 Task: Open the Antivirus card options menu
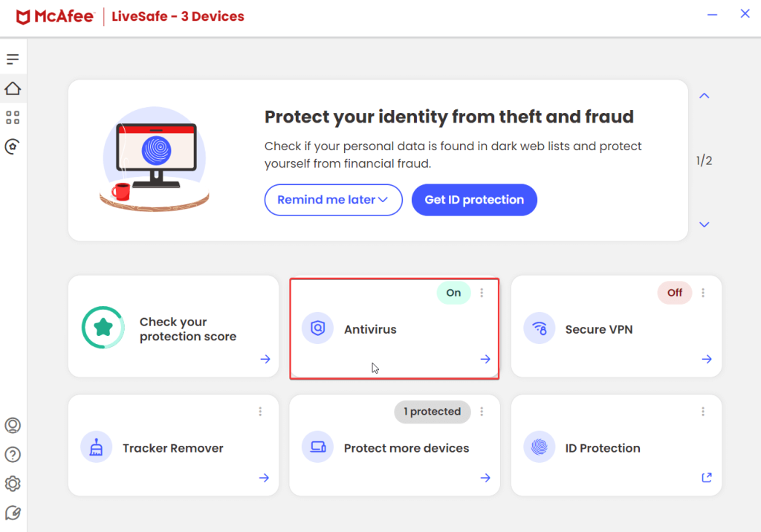482,293
